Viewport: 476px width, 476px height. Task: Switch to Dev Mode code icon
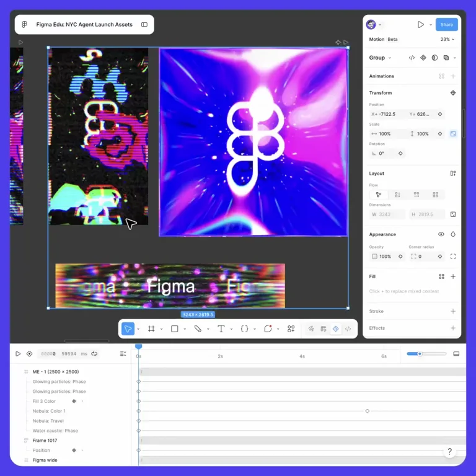pos(348,328)
